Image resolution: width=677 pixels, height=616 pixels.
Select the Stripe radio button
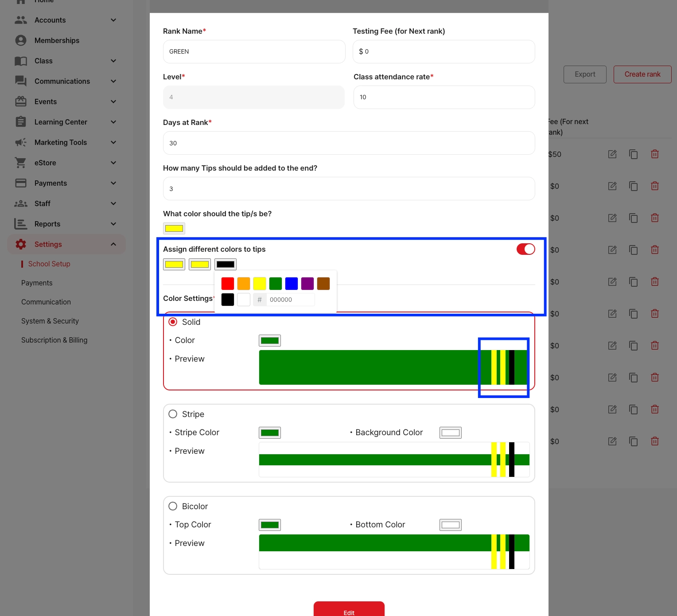(173, 414)
